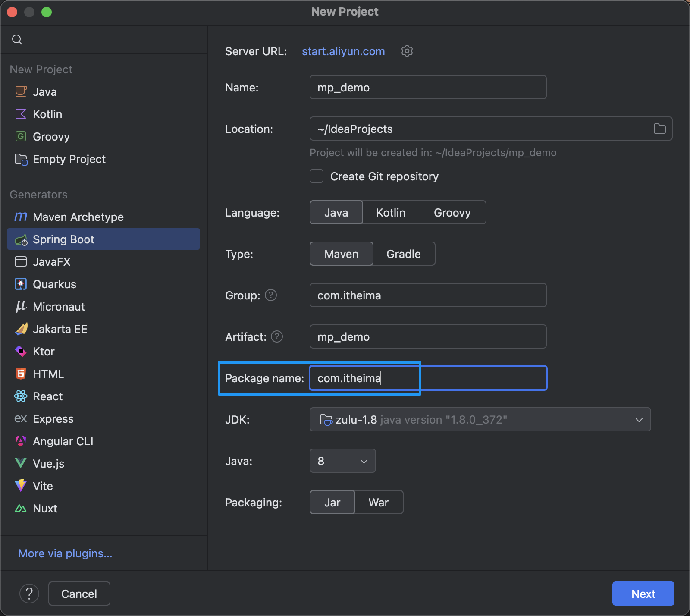The image size is (690, 616).
Task: Select the Micronaut generator label
Action: [59, 306]
